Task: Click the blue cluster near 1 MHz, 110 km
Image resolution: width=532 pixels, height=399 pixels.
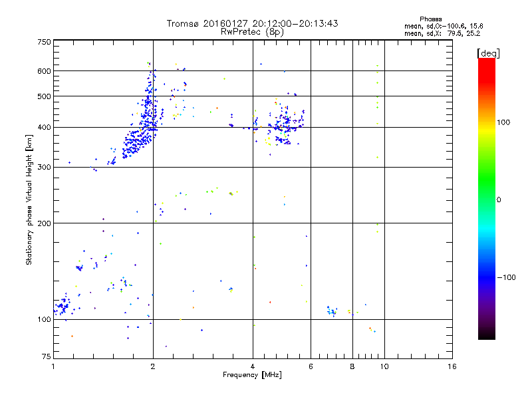Action: pyautogui.click(x=63, y=305)
